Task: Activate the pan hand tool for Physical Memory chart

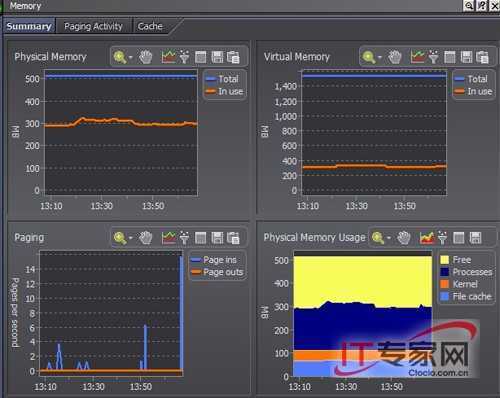Action: tap(146, 57)
